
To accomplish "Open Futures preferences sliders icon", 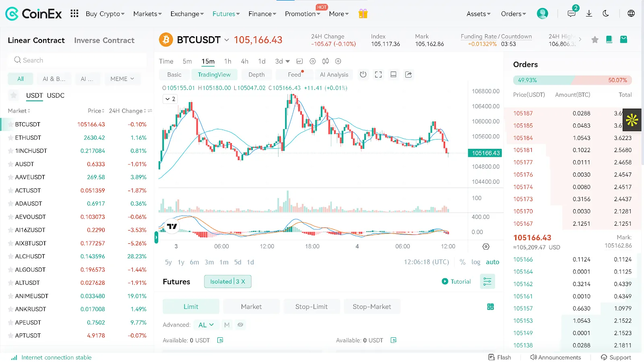I will click(487, 282).
